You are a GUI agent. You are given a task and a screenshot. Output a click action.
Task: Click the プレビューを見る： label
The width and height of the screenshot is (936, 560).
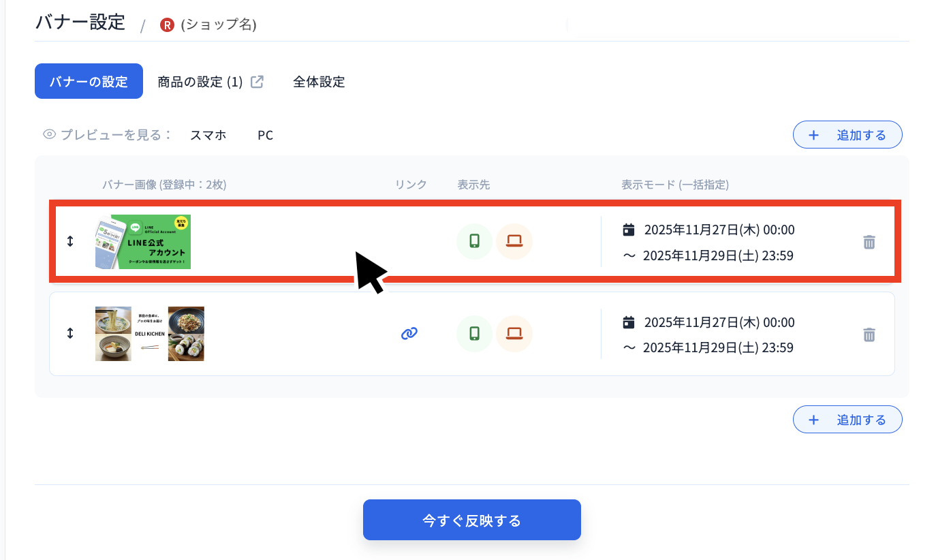point(116,135)
